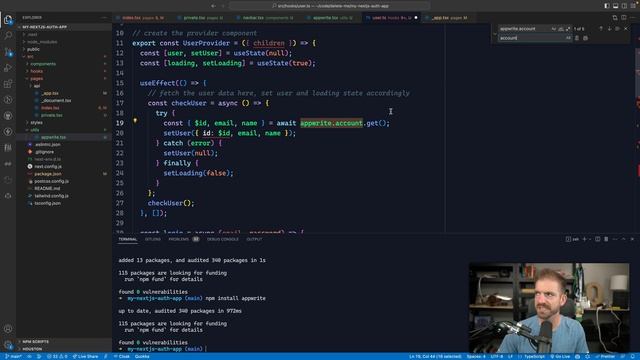Click the errors and warnings count in the status bar
640x360 pixels.
pos(58,356)
